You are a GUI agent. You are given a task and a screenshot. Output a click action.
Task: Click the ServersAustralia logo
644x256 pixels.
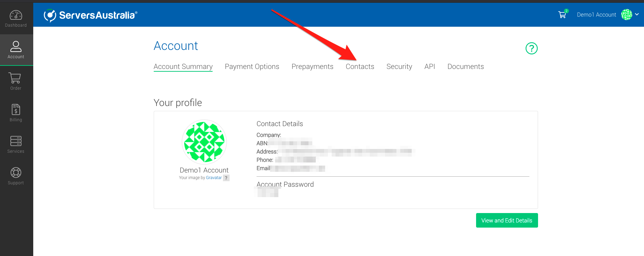(x=91, y=15)
